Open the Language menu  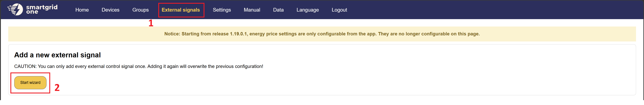tap(307, 10)
